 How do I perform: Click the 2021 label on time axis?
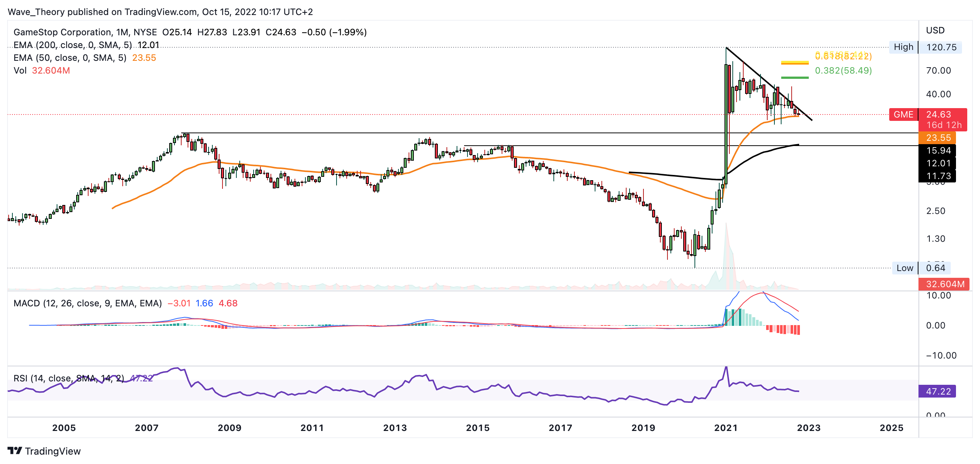726,428
